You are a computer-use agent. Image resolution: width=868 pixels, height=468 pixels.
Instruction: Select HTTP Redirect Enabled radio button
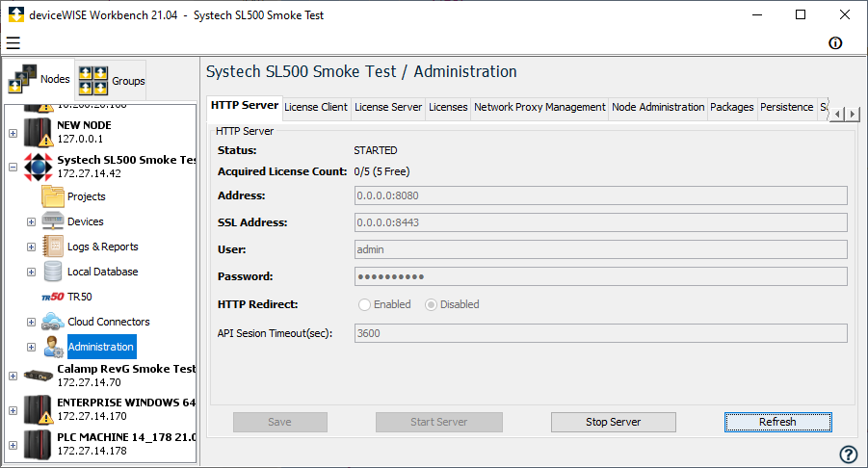[x=364, y=305]
